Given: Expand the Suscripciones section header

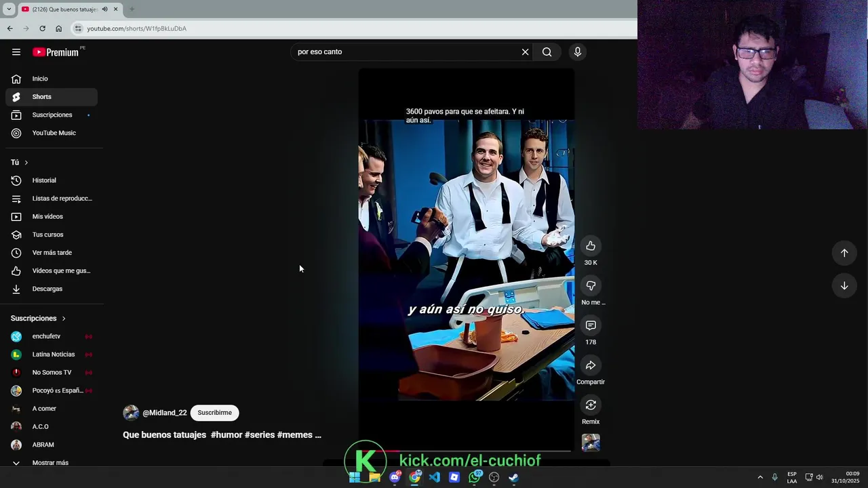Looking at the screenshot, I should (x=38, y=319).
